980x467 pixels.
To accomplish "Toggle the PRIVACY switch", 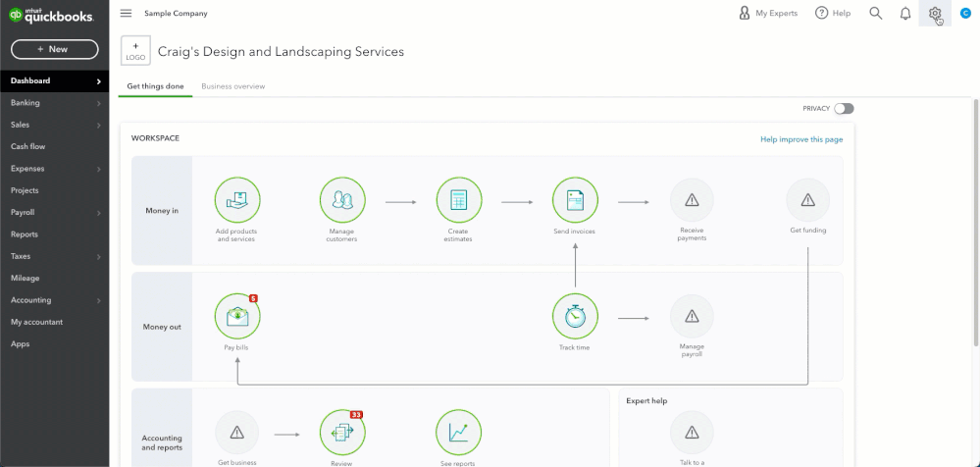I will pos(844,109).
